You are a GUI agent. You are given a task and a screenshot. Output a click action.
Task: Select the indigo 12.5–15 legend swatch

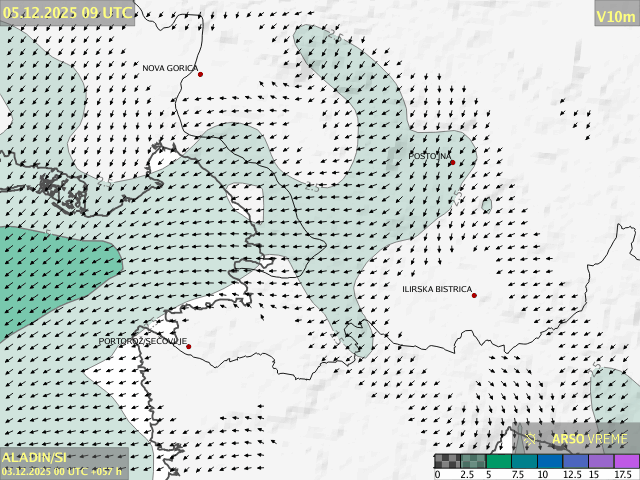tap(575, 461)
